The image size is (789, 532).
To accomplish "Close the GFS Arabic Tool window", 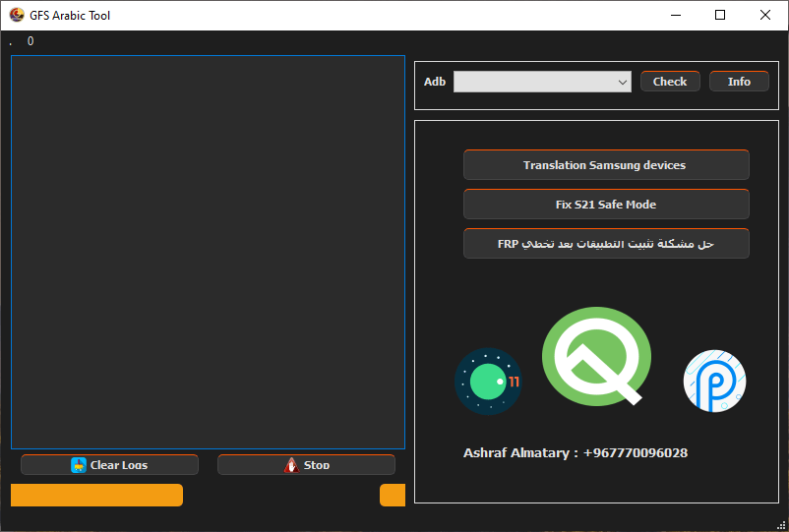I will [764, 15].
